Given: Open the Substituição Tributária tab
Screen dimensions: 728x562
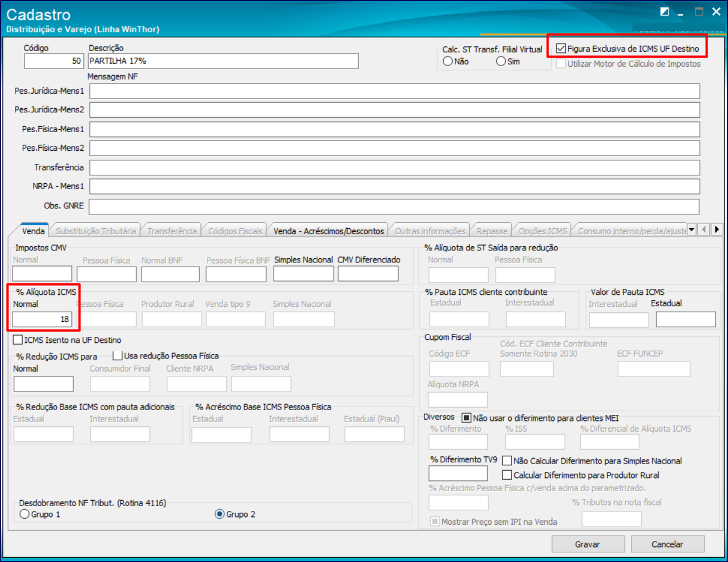Looking at the screenshot, I should point(96,231).
